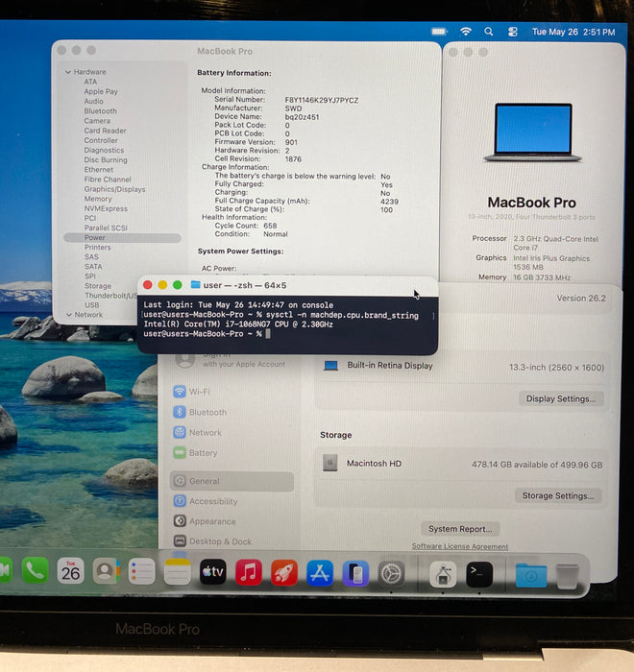Open the date and time in the menu bar
This screenshot has height=672, width=634.
click(573, 32)
